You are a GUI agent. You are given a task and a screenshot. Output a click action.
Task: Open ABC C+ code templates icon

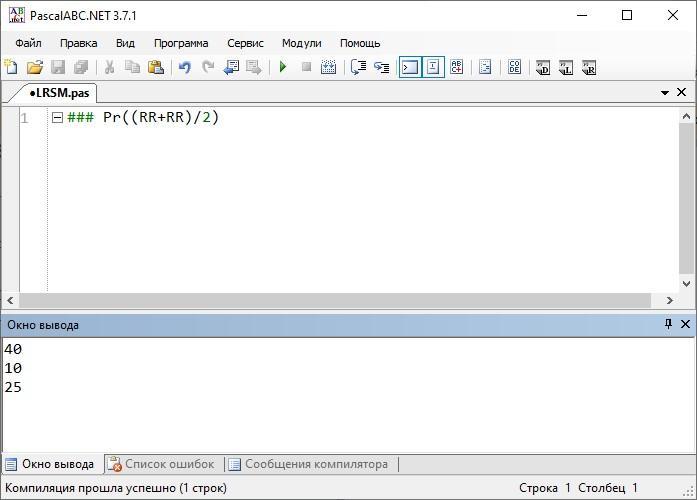coord(457,67)
